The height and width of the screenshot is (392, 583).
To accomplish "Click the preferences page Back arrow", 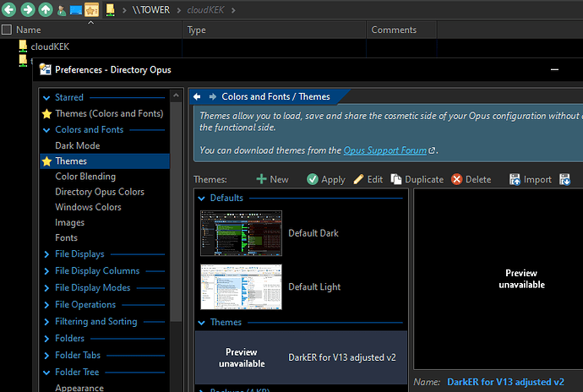I will pyautogui.click(x=197, y=96).
